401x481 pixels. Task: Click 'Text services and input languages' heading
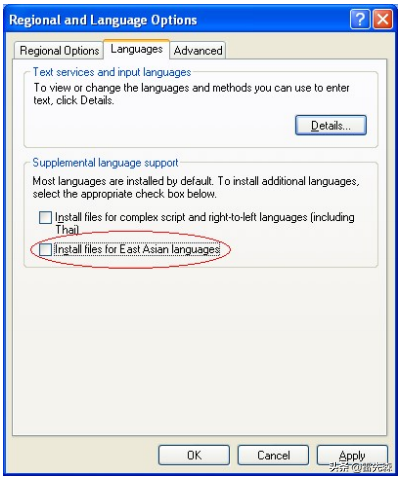[x=112, y=72]
